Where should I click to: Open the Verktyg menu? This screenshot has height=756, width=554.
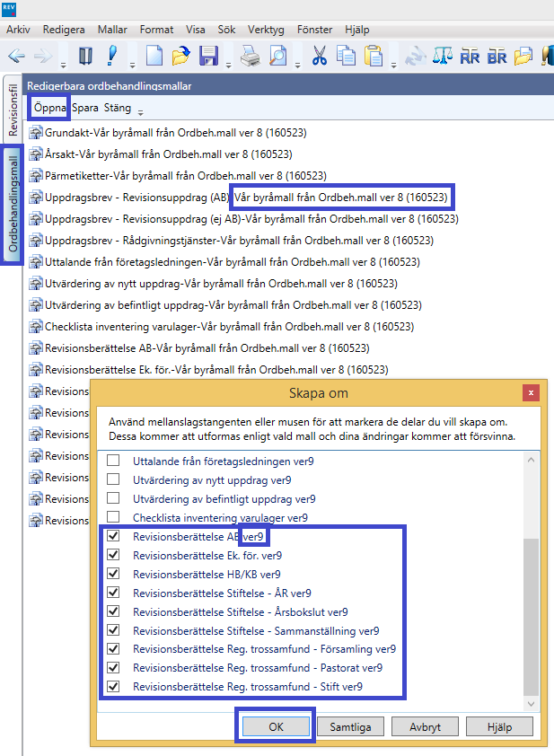[267, 30]
